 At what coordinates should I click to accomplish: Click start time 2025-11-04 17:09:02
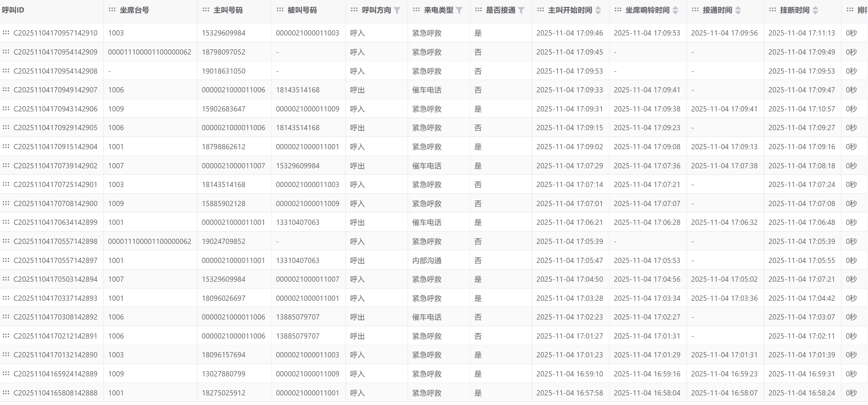pyautogui.click(x=569, y=147)
